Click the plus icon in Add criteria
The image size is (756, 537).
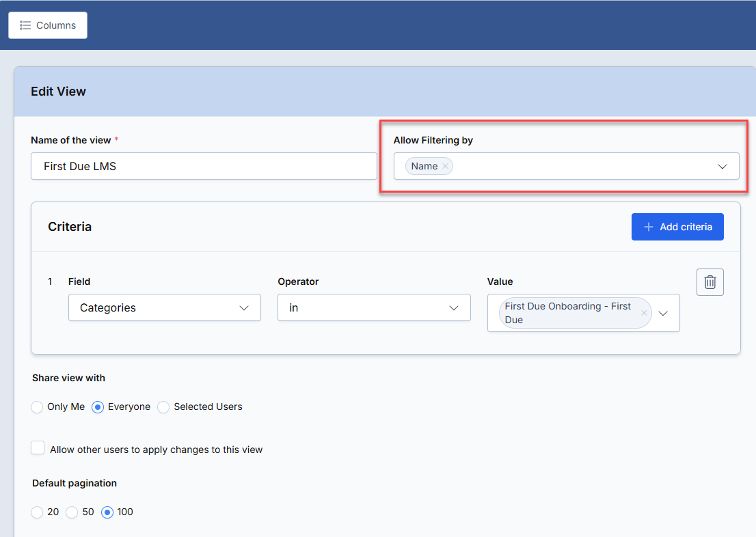[649, 227]
